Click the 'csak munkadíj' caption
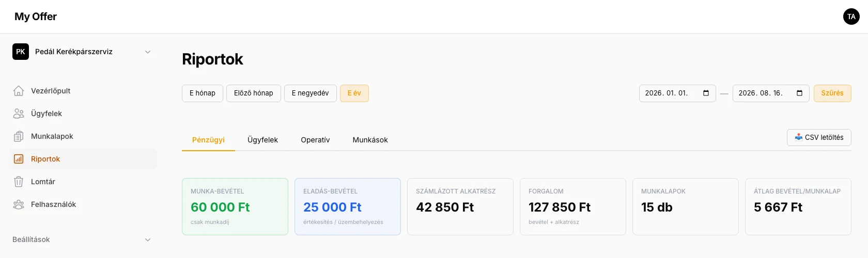The width and height of the screenshot is (868, 258). pyautogui.click(x=210, y=222)
